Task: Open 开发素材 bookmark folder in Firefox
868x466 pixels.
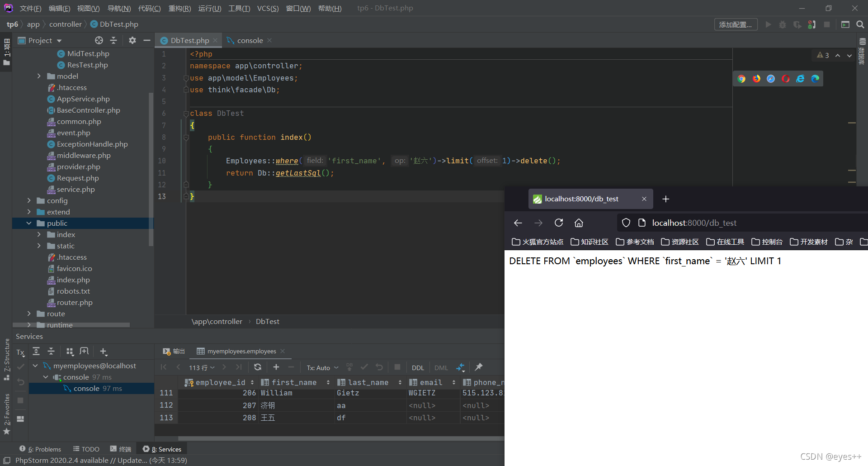Action: tap(809, 242)
